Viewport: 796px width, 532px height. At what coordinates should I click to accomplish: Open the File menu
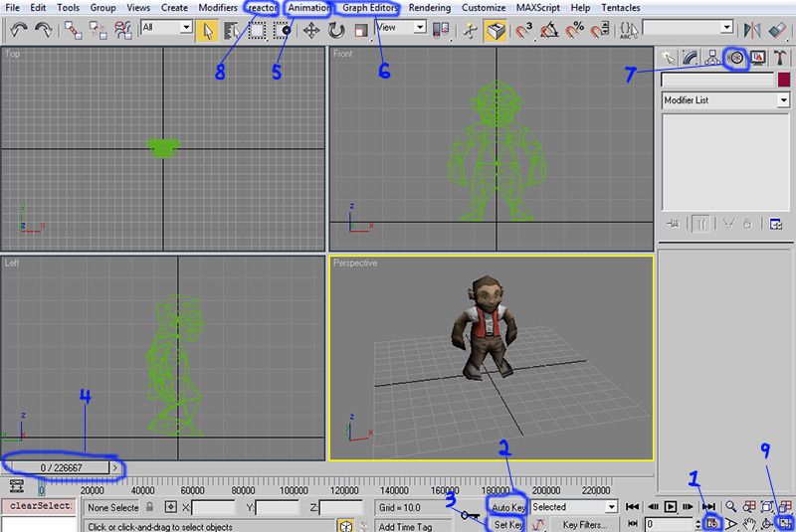(x=12, y=8)
